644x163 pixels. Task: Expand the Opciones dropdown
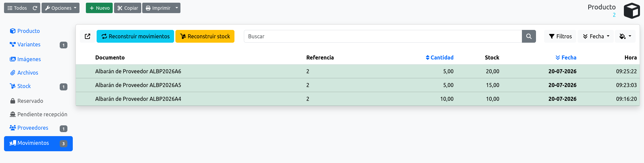pos(60,8)
